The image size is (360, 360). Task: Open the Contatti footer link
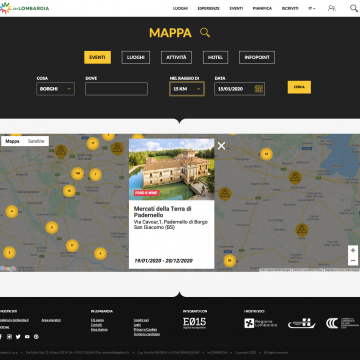pos(96,325)
